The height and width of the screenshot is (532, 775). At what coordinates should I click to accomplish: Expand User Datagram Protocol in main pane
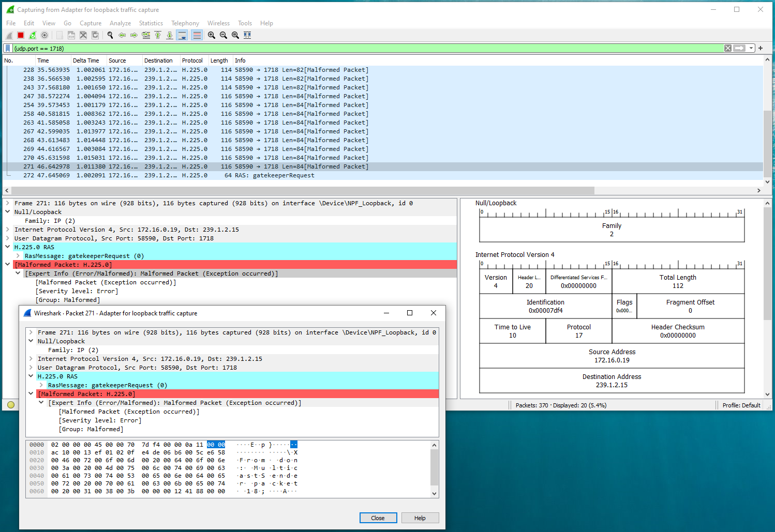click(x=8, y=238)
